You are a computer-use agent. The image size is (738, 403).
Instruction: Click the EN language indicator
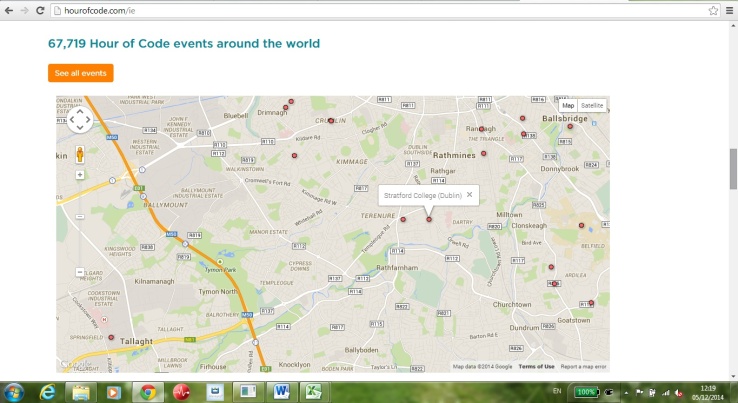(557, 391)
